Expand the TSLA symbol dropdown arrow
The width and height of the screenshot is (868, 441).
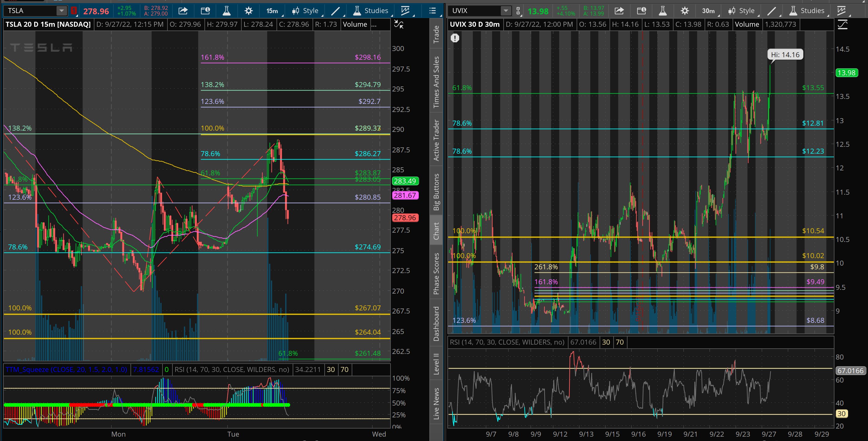(61, 11)
